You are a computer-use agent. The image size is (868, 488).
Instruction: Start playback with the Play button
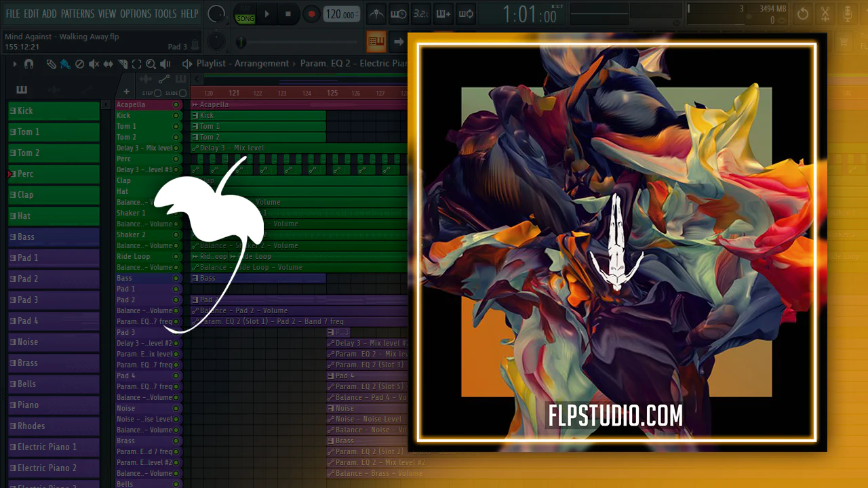[x=267, y=14]
